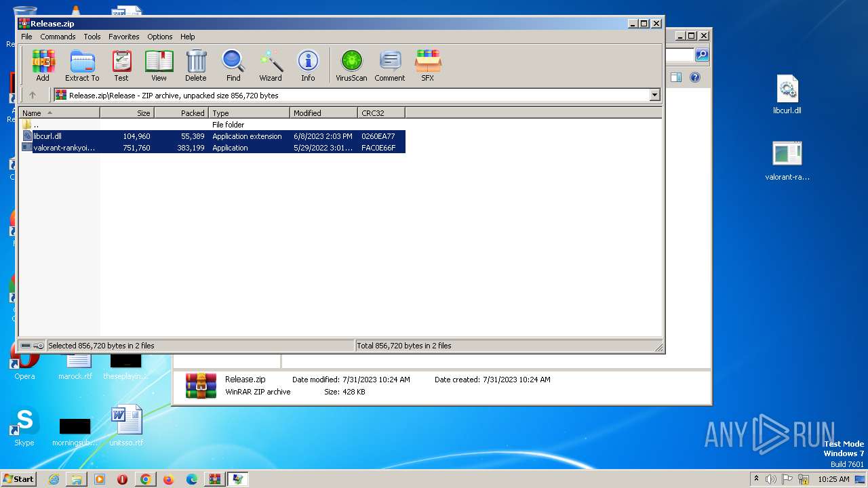Run the Test archive tool
Viewport: 868px width, 488px height.
(121, 66)
